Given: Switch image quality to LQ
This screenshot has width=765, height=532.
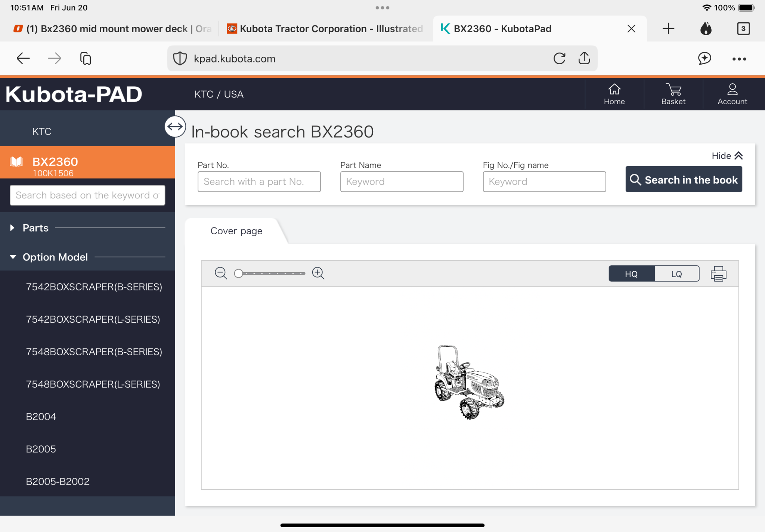Looking at the screenshot, I should click(x=676, y=274).
